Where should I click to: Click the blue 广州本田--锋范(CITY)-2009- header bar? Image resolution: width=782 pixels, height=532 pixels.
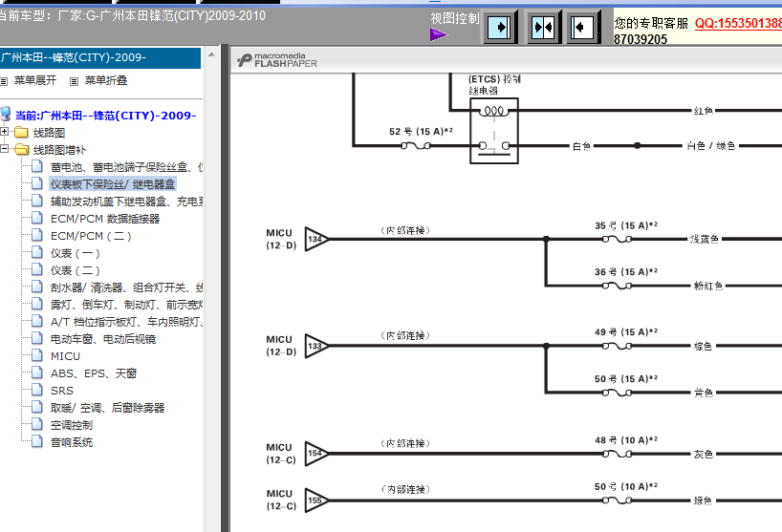100,57
